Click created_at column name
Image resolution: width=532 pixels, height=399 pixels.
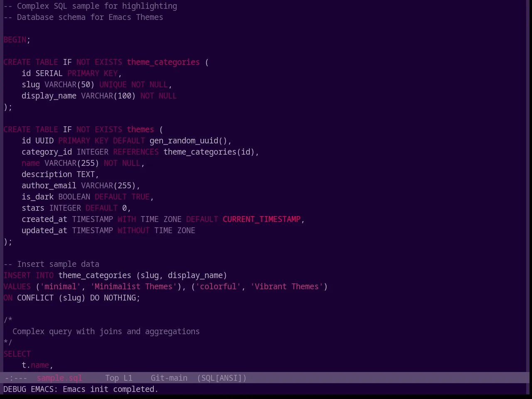[44, 219]
